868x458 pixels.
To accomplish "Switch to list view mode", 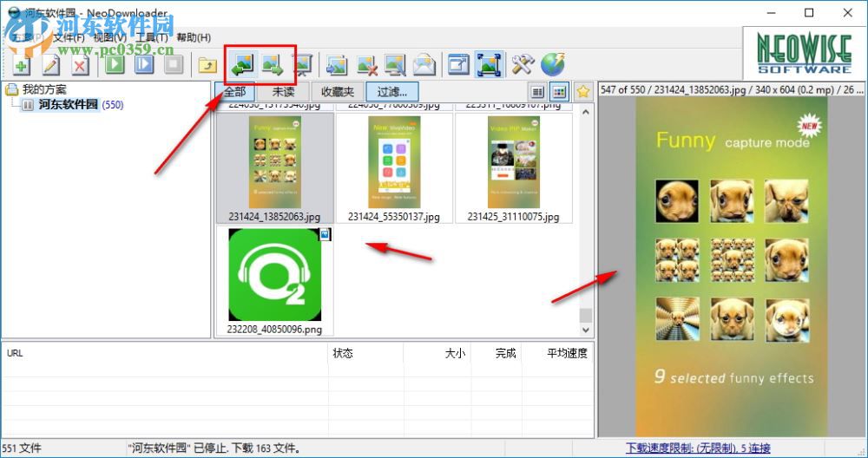I will coord(537,92).
